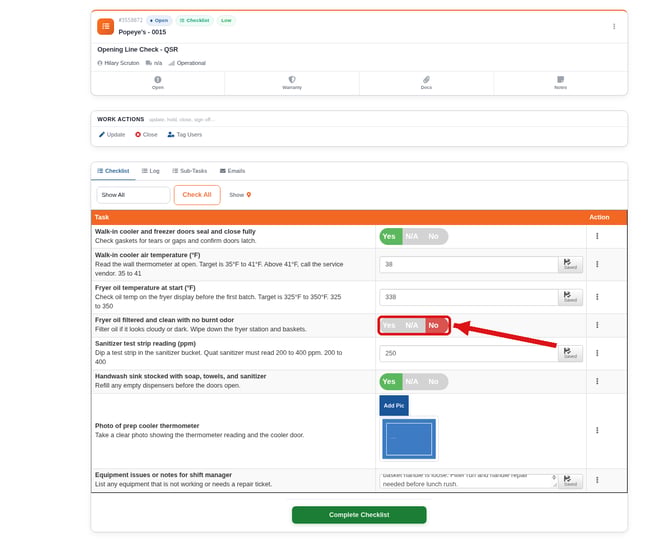Set Fryer oil filtered to N/A
Screen dimensions: 670x540
[x=412, y=326]
